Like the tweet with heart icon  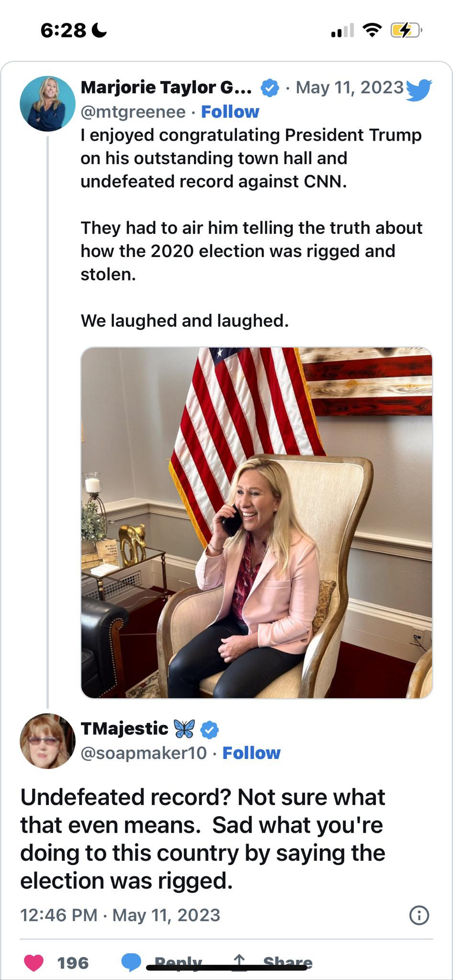pos(34,963)
